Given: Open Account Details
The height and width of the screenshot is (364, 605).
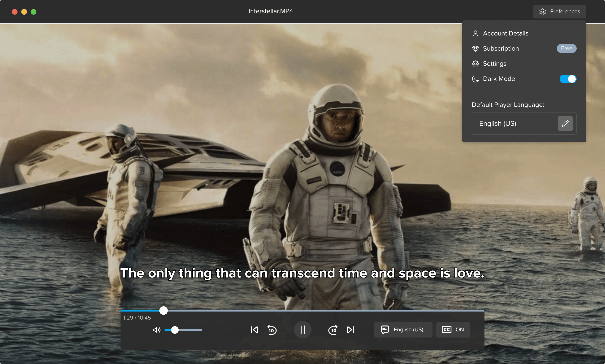Looking at the screenshot, I should (506, 33).
